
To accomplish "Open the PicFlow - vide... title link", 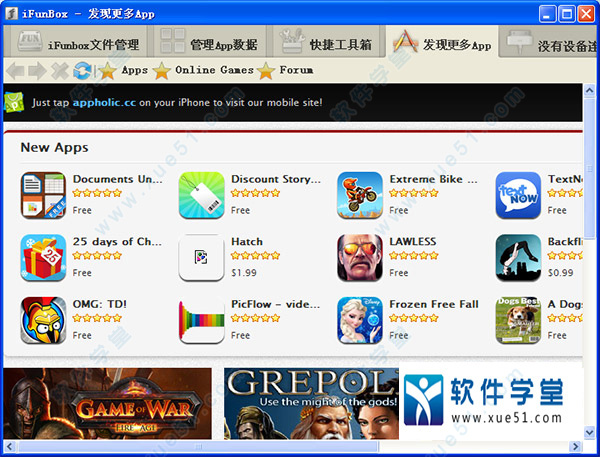I will 276,304.
